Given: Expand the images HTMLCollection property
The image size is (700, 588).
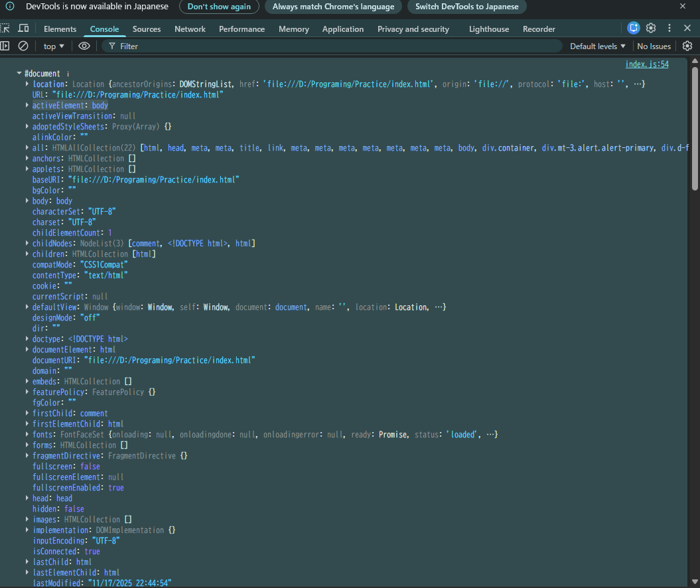Looking at the screenshot, I should [x=27, y=519].
